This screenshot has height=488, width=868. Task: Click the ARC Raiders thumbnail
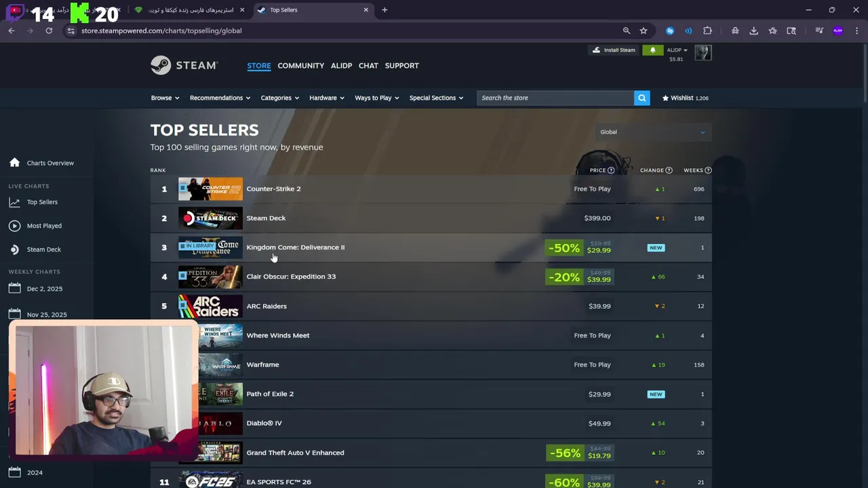(x=210, y=306)
